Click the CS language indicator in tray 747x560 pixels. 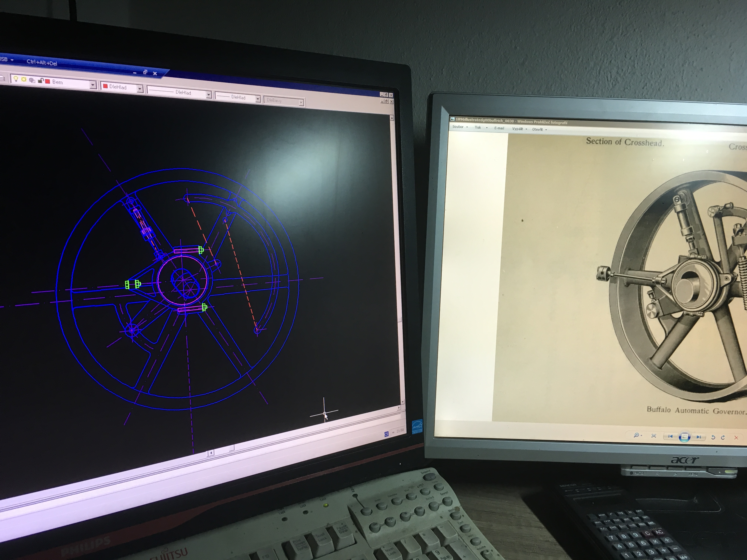pyautogui.click(x=386, y=434)
